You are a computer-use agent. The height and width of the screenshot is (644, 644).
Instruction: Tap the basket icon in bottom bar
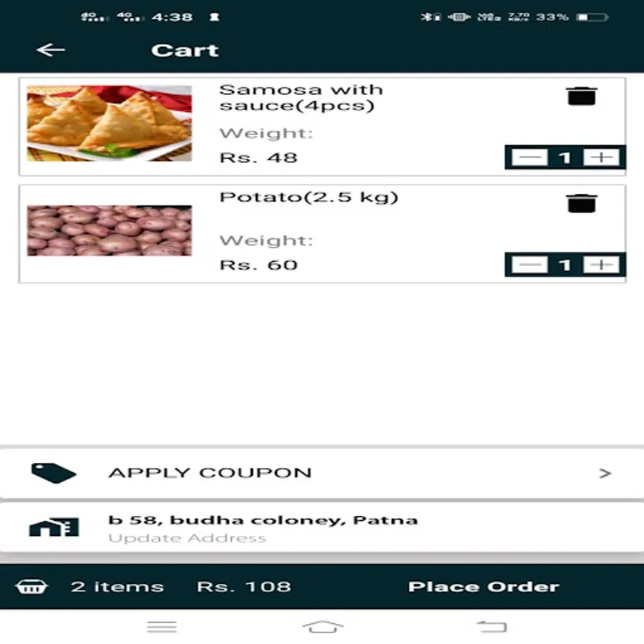[31, 587]
